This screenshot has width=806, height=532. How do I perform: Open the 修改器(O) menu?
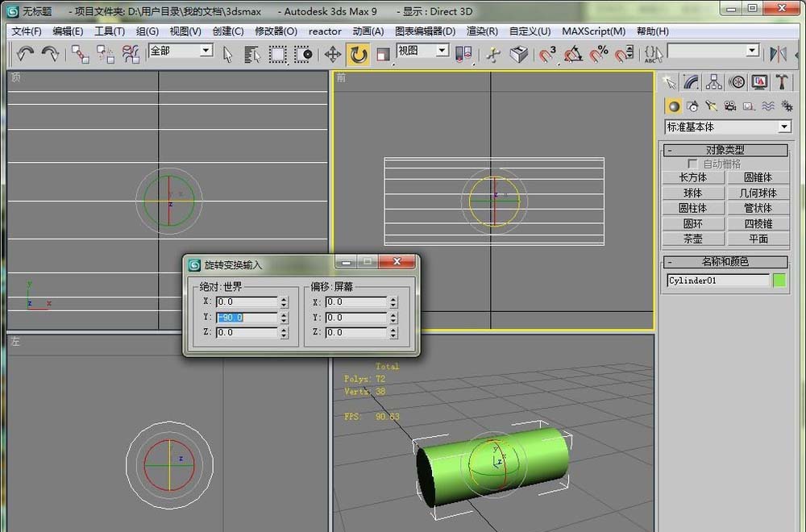[x=276, y=31]
